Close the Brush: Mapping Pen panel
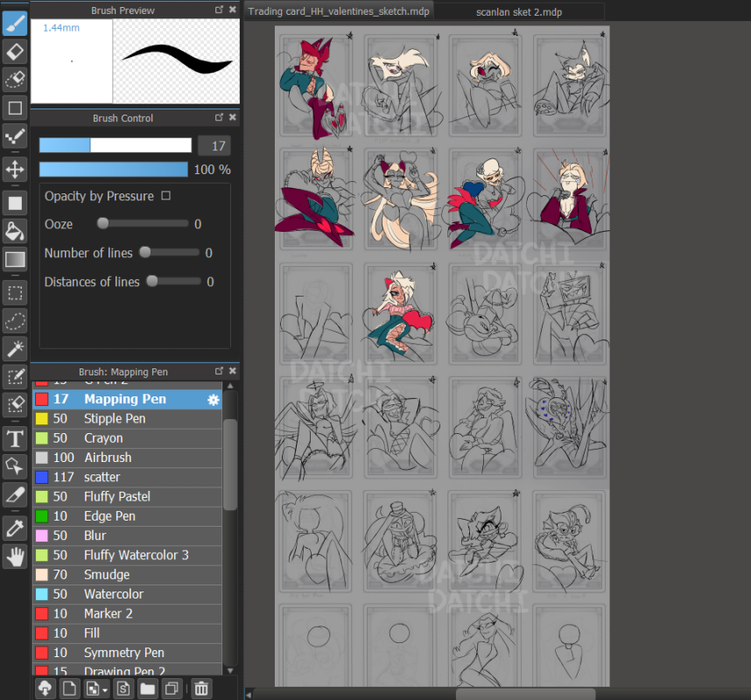The width and height of the screenshot is (751, 700). click(232, 371)
